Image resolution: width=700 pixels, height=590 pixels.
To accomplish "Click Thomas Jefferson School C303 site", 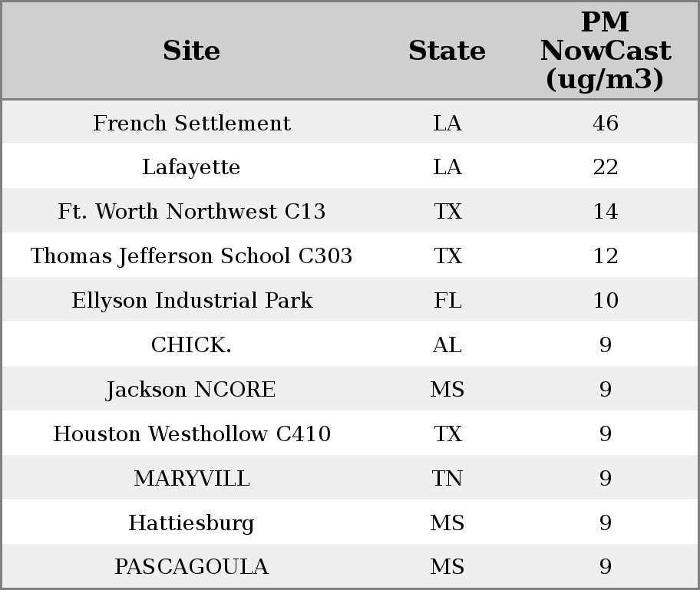I will [x=191, y=256].
